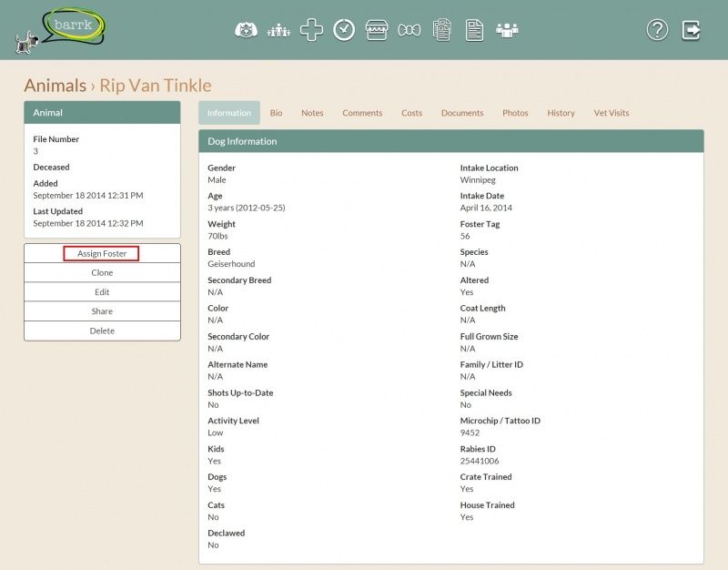Click the breed value Geiserhound
728x570 pixels.
tap(231, 264)
